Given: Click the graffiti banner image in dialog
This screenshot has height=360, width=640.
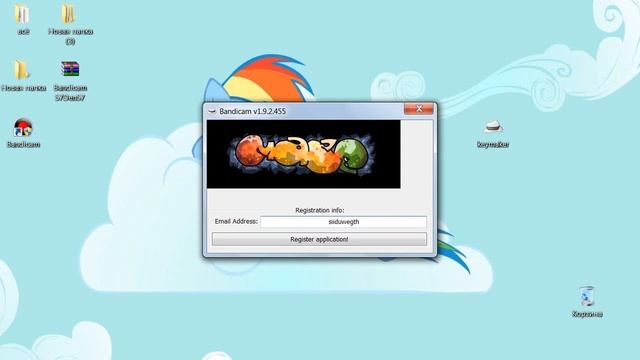Looking at the screenshot, I should click(304, 154).
